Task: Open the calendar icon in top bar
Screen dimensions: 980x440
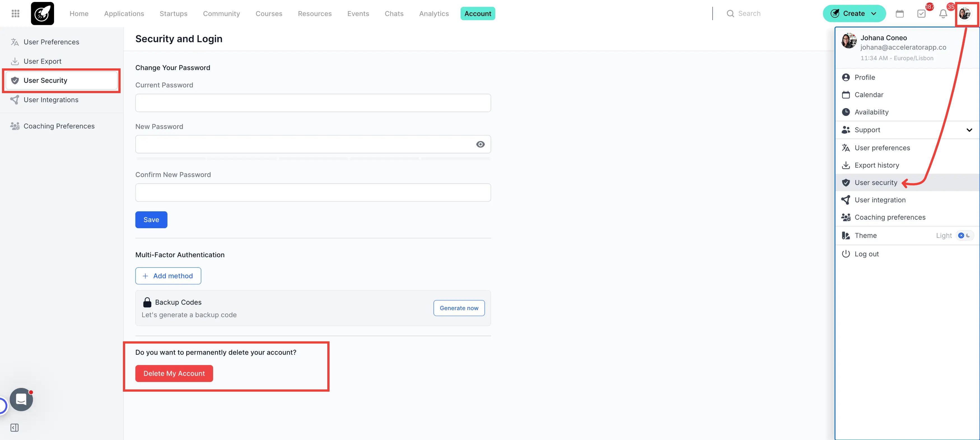Action: pos(899,14)
